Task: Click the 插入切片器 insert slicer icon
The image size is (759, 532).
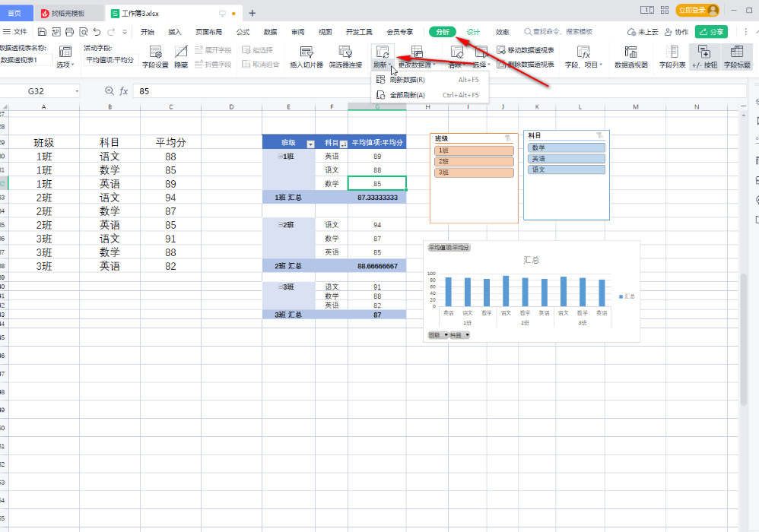Action: point(306,52)
